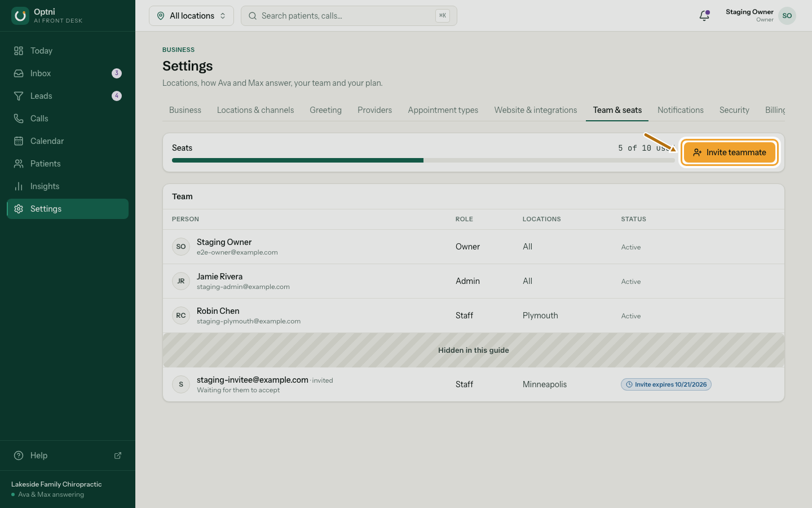This screenshot has width=812, height=508.
Task: Open the Calls phone icon
Action: 19,119
